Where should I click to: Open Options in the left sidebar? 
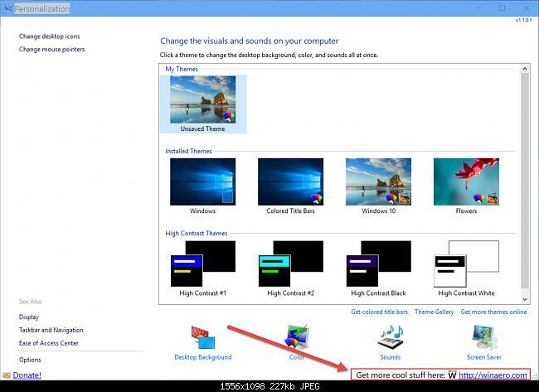click(30, 360)
